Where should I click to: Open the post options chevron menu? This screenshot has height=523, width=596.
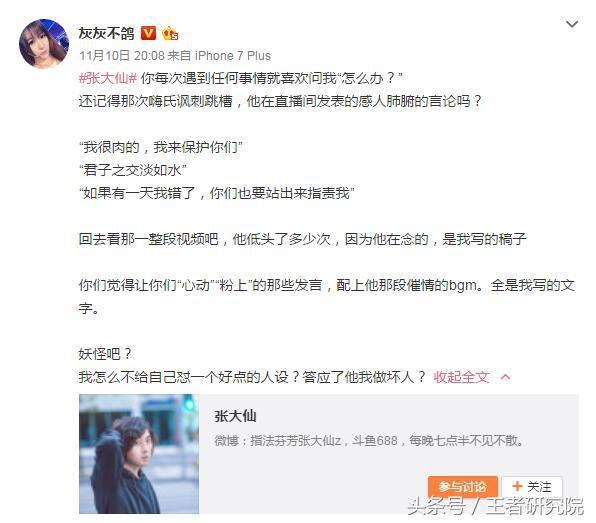point(572,24)
